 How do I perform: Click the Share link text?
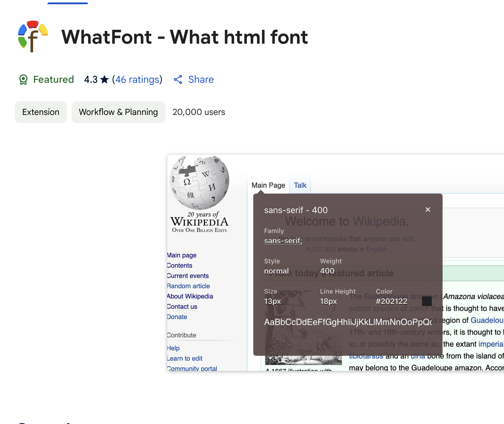click(201, 79)
